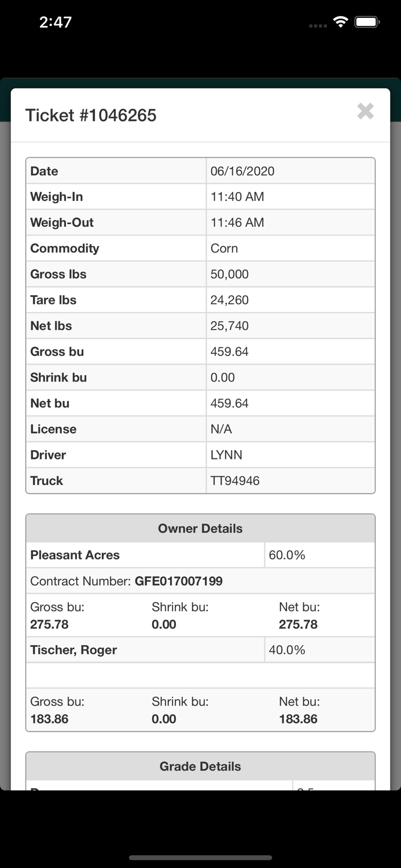
Task: Tap the home indicator bar
Action: 200,858
